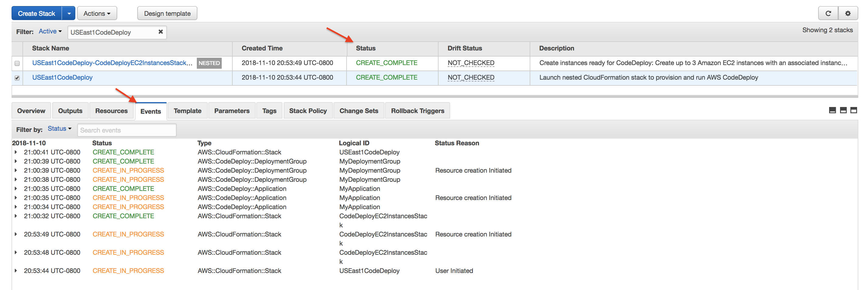This screenshot has width=868, height=290.
Task: Expand the 21:00:38 MyDeploymentGroup event
Action: (16, 179)
